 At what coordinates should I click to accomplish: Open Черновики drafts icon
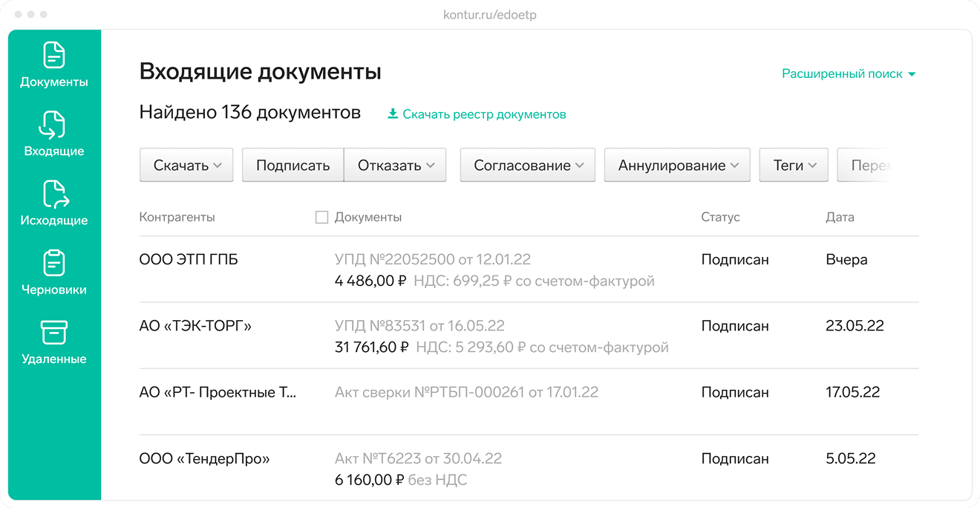(x=54, y=263)
